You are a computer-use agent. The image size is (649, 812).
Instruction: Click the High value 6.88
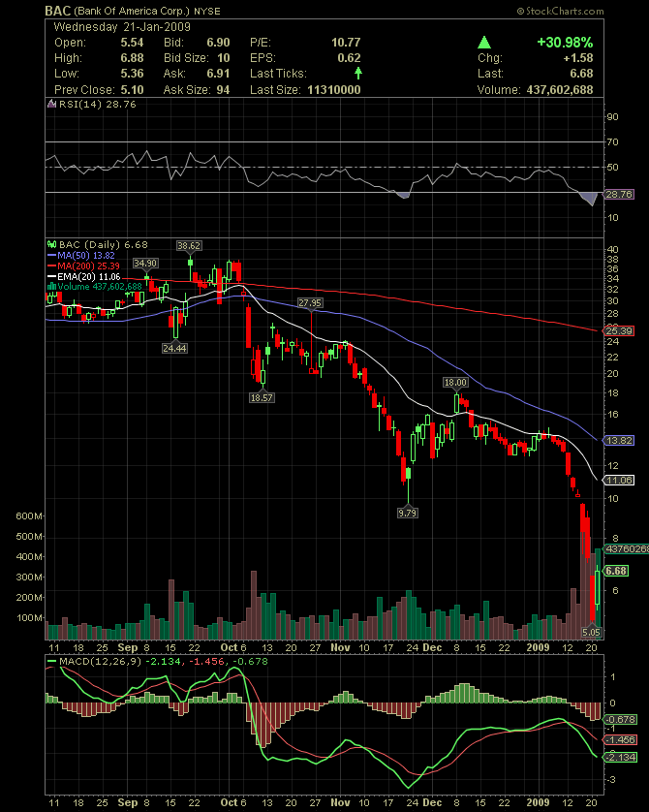[x=132, y=58]
